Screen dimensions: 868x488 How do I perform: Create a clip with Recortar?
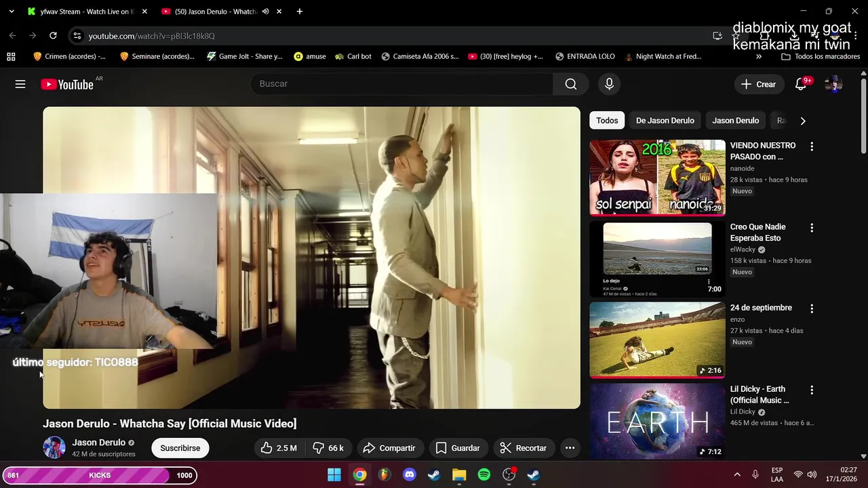[523, 448]
